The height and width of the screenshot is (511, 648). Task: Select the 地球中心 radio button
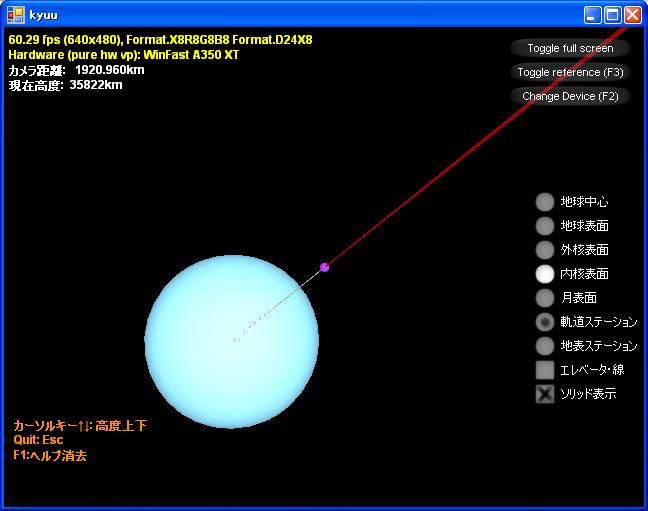pyautogui.click(x=544, y=202)
